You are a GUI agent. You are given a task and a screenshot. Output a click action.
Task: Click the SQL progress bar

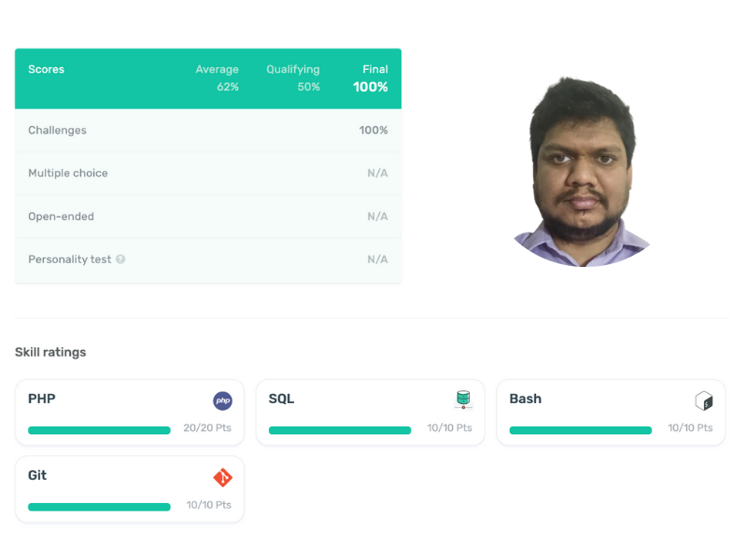340,430
